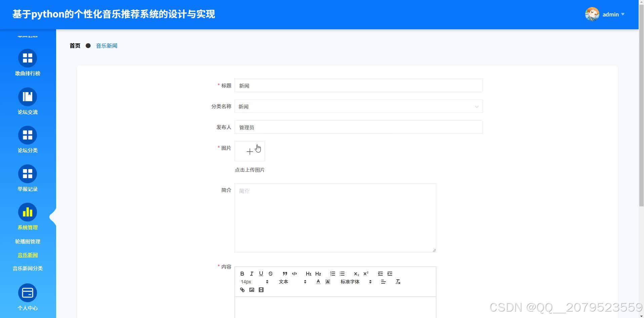Toggle subscript formatting
Image resolution: width=644 pixels, height=318 pixels.
tap(356, 274)
